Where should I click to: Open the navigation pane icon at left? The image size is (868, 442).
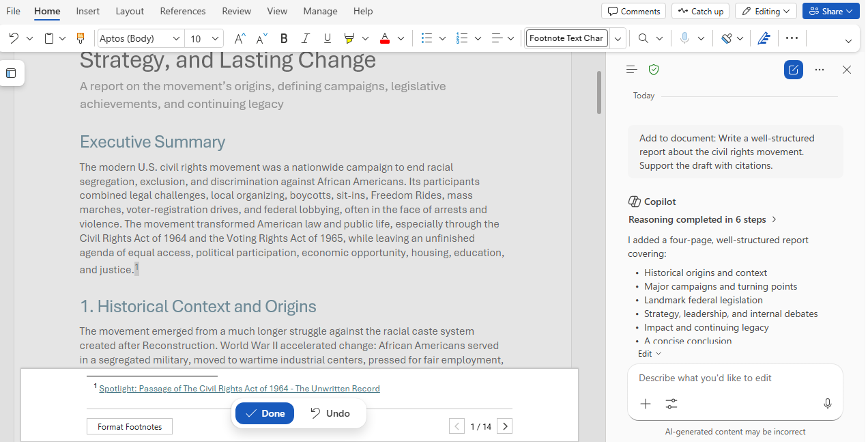click(11, 73)
